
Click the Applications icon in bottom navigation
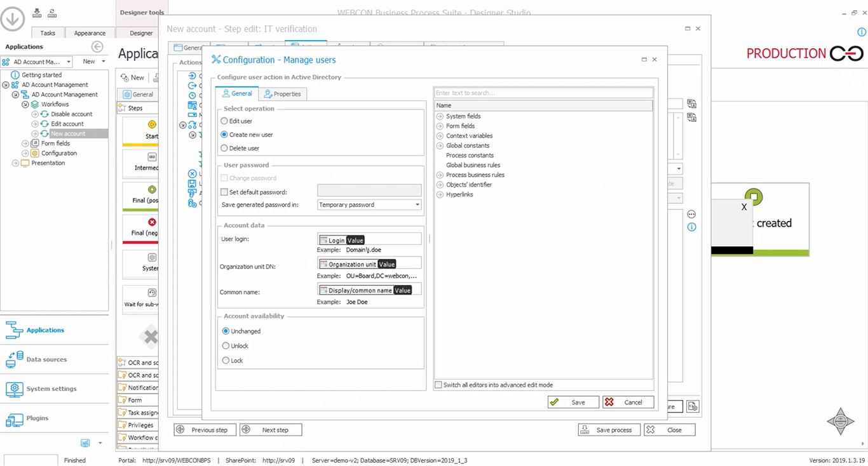[x=14, y=330]
